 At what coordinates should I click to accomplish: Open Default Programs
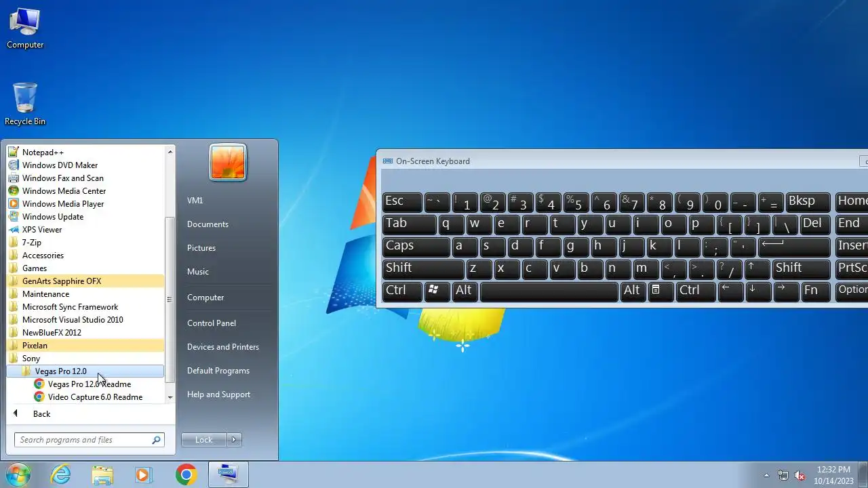point(218,371)
